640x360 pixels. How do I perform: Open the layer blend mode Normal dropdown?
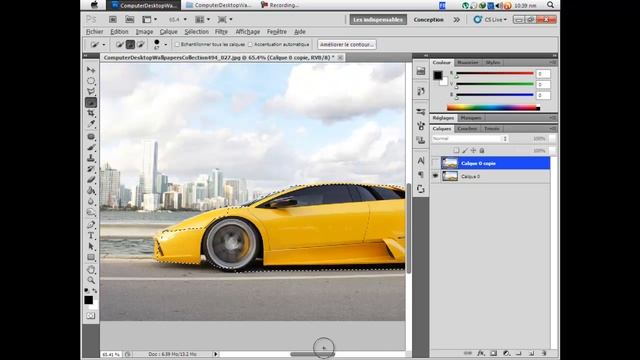469,139
